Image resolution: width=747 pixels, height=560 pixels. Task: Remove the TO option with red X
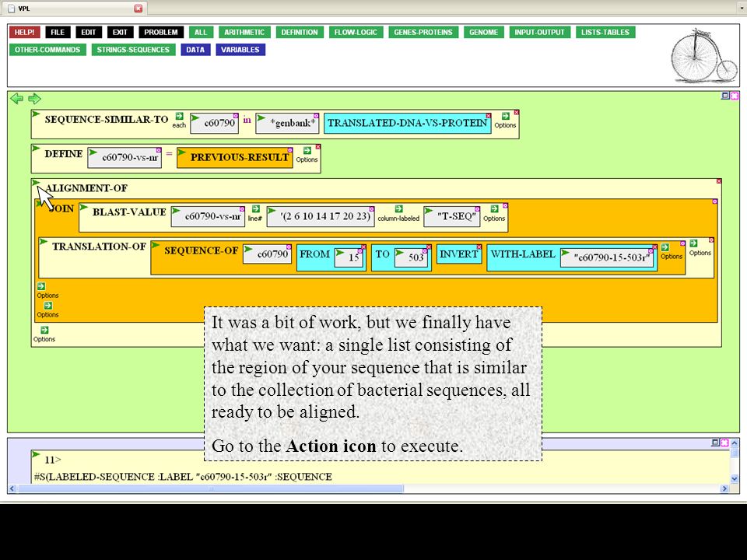point(429,247)
